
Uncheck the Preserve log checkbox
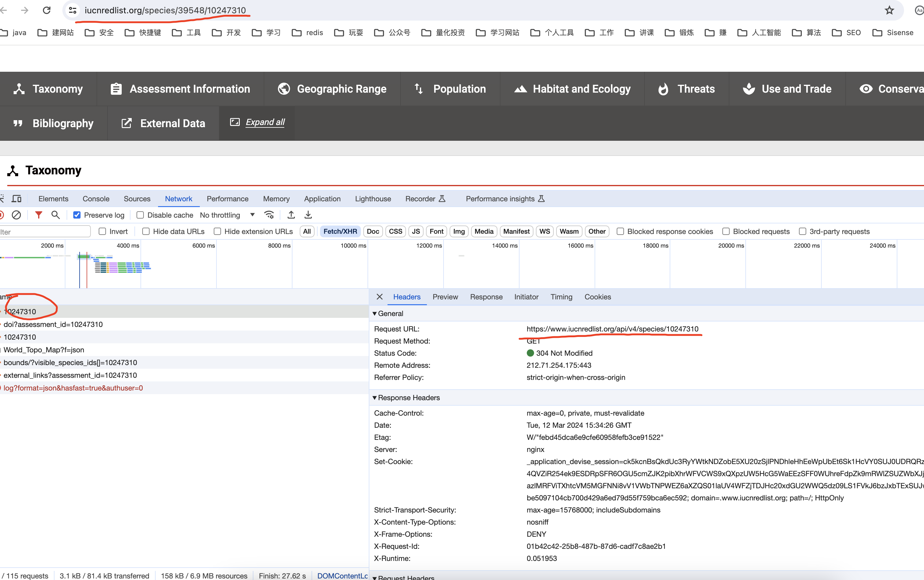click(77, 215)
